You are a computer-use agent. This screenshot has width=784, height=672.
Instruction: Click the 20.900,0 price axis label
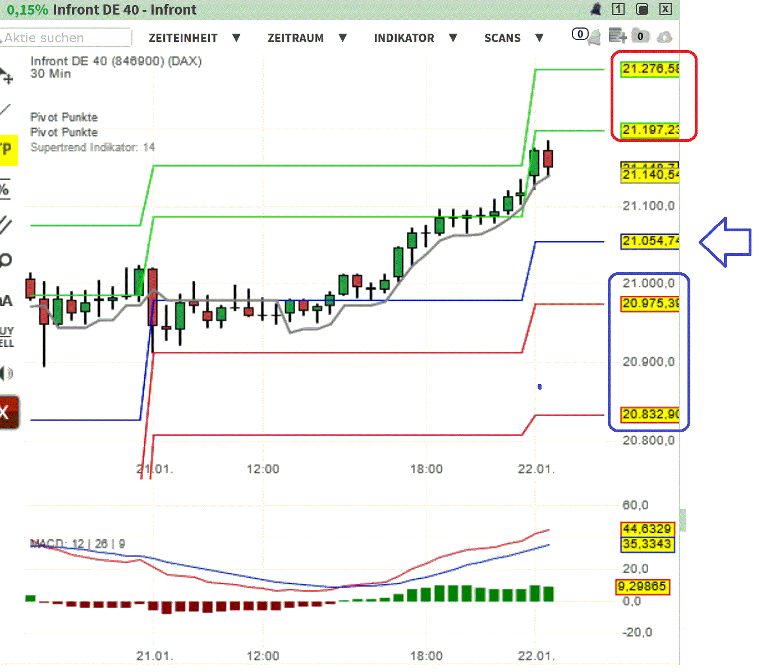pyautogui.click(x=649, y=362)
